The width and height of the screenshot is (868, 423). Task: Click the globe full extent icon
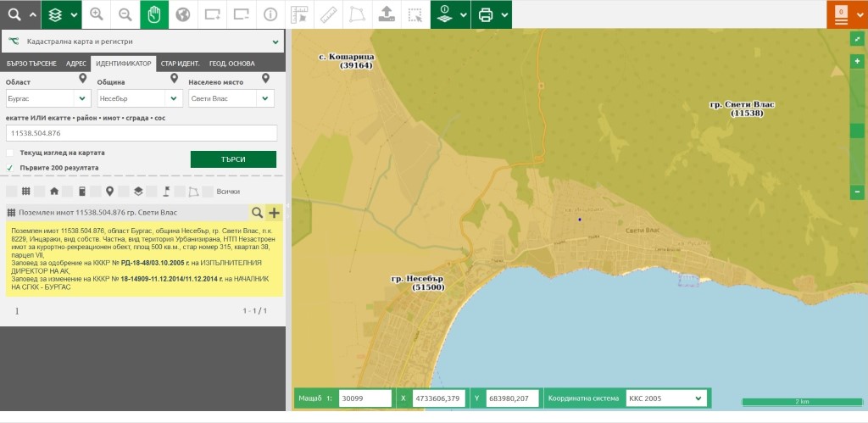click(x=182, y=14)
